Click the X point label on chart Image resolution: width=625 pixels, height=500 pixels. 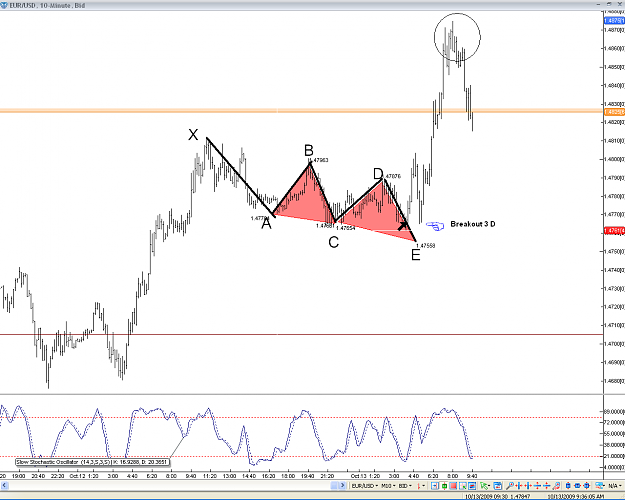(x=193, y=135)
